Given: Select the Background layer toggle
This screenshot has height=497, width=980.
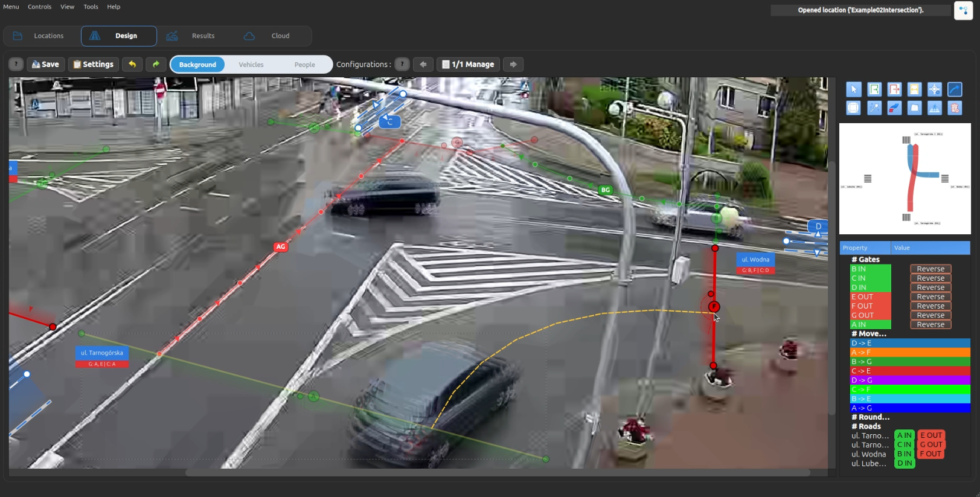Looking at the screenshot, I should click(197, 65).
